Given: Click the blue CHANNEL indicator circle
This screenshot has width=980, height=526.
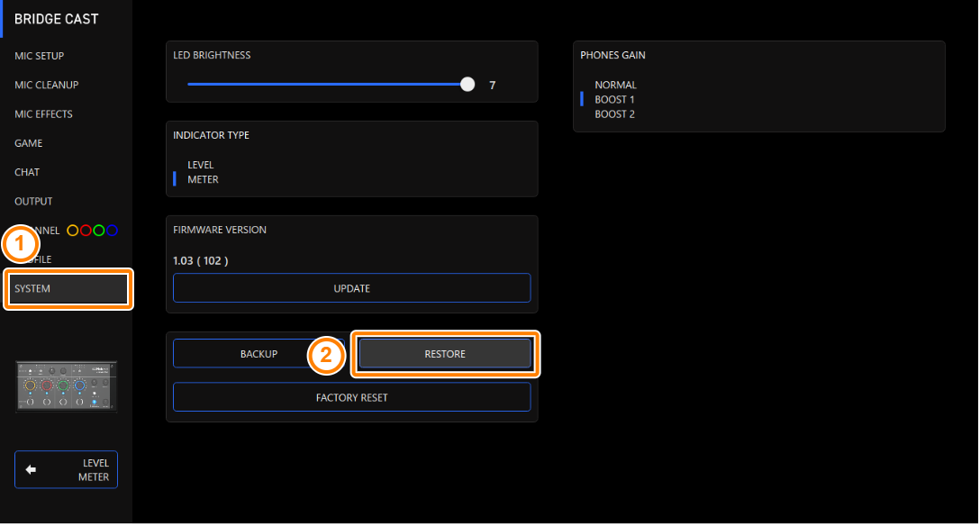Looking at the screenshot, I should (x=112, y=230).
